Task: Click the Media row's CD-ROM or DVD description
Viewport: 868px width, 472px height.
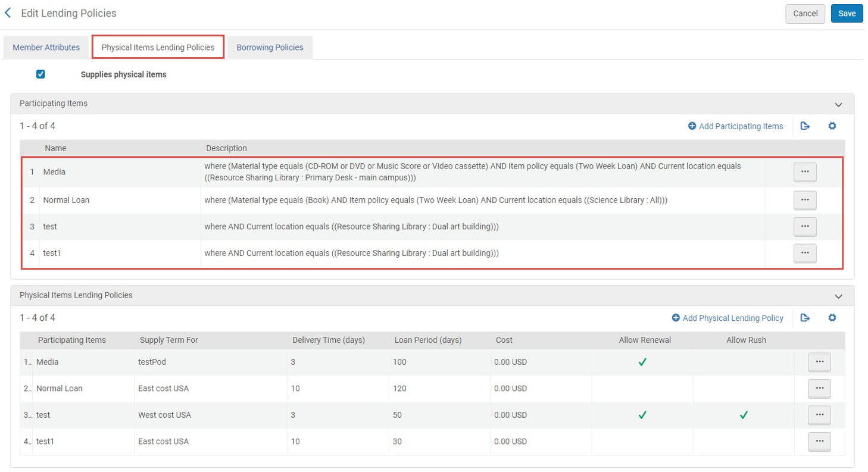Action: tap(473, 172)
